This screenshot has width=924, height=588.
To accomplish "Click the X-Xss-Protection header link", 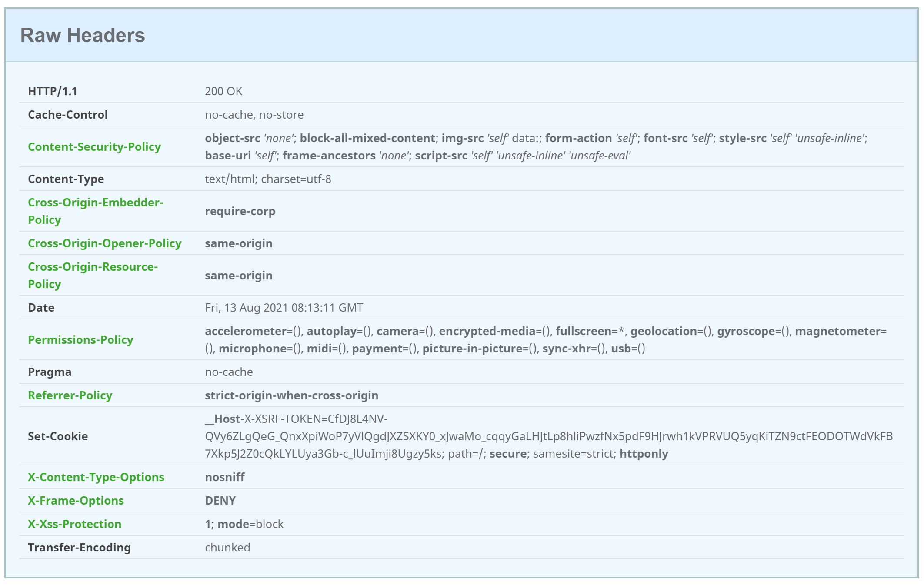I will 74,524.
